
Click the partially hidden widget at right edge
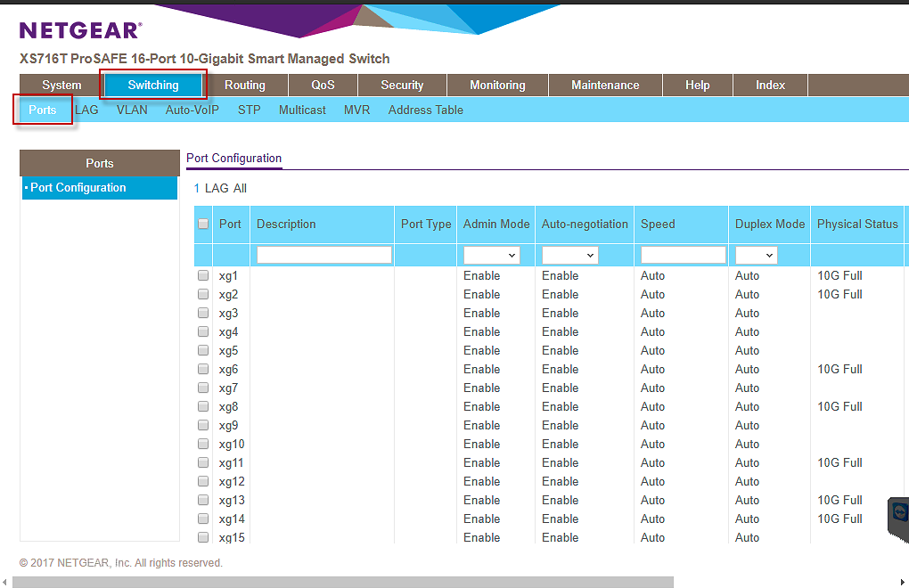click(898, 519)
